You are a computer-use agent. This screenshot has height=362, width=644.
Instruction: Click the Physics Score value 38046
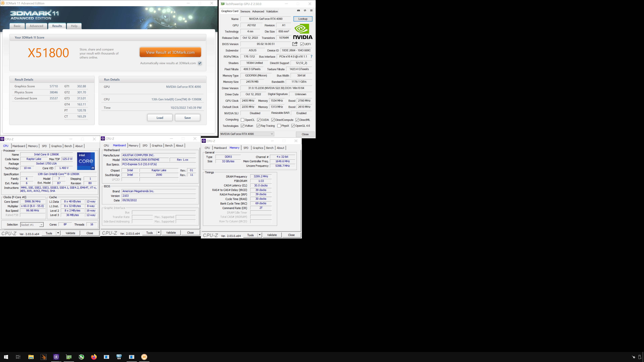(x=53, y=92)
